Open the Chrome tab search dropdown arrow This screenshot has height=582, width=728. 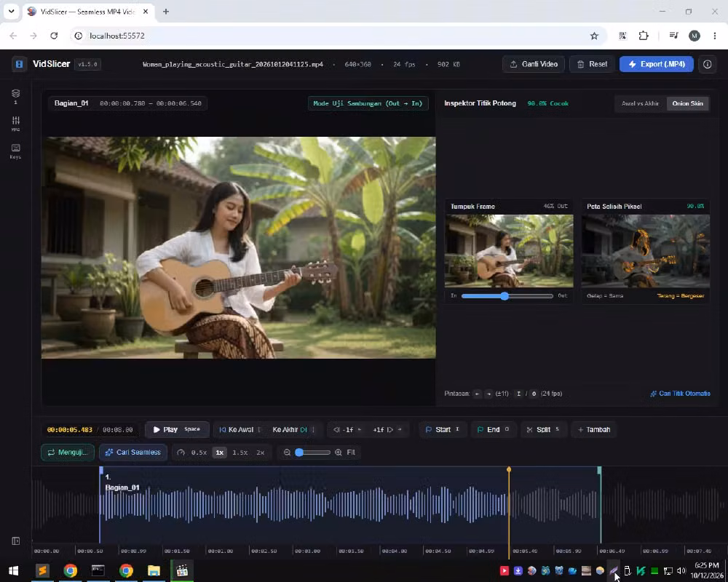coord(11,11)
